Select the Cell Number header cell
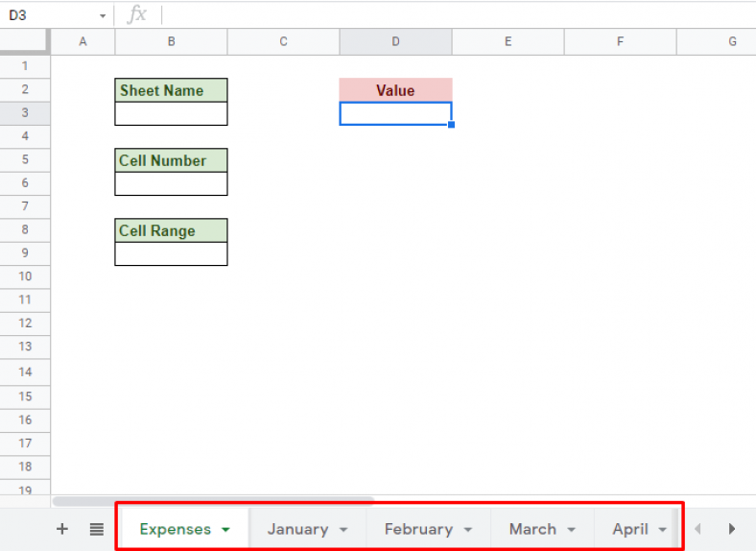 click(x=171, y=160)
